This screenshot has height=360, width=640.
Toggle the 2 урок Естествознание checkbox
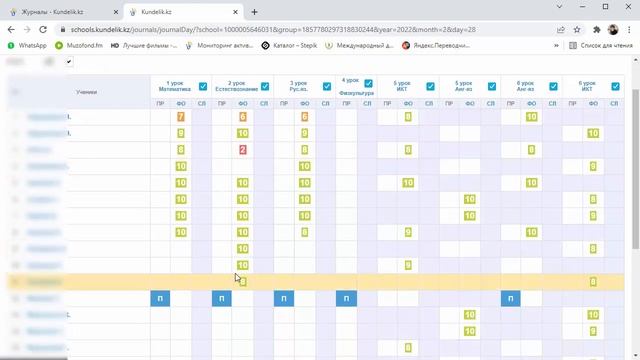[265, 86]
